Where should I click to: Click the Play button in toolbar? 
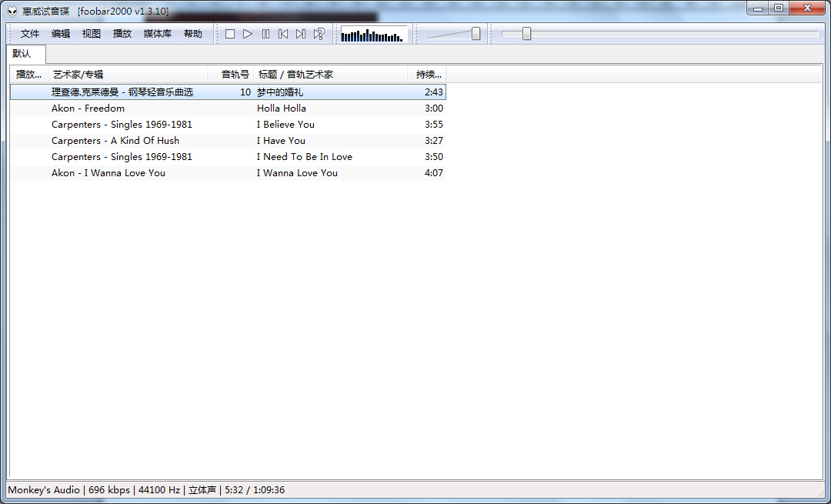(248, 34)
